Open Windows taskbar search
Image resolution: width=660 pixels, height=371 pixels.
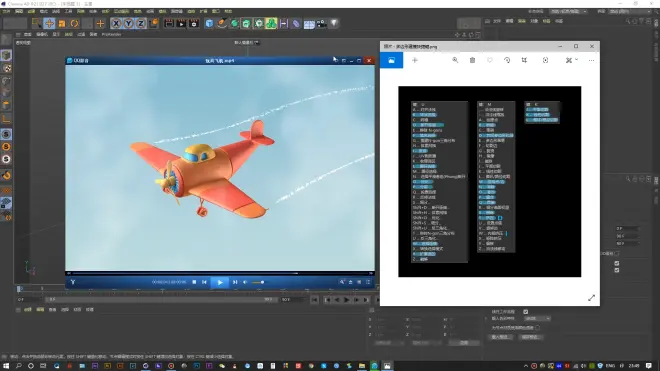click(19, 366)
